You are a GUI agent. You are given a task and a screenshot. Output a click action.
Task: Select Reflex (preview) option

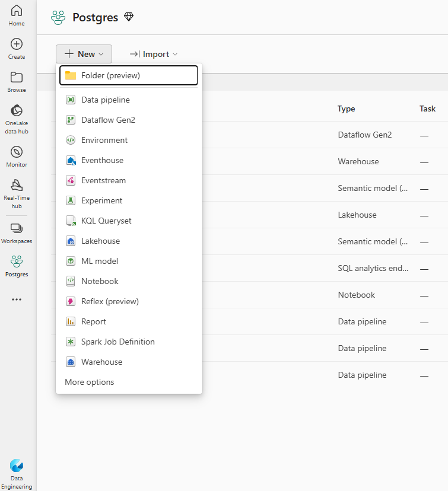click(x=128, y=301)
